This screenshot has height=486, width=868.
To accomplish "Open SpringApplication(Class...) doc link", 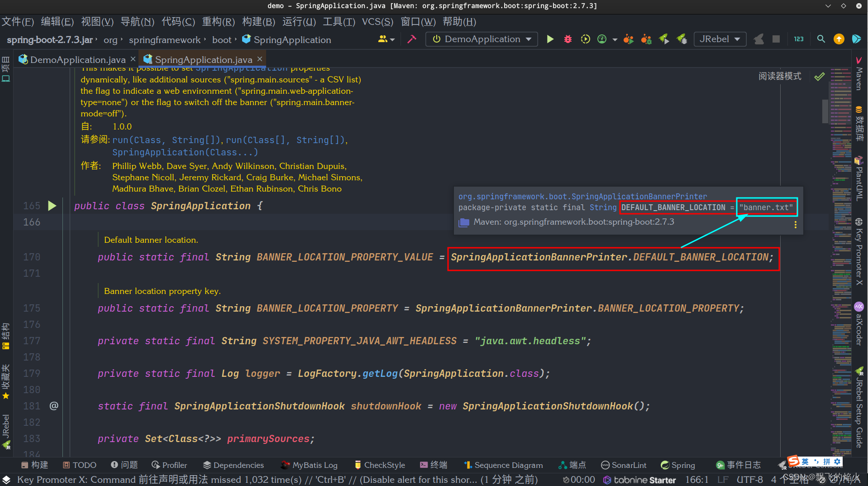I will click(x=185, y=153).
